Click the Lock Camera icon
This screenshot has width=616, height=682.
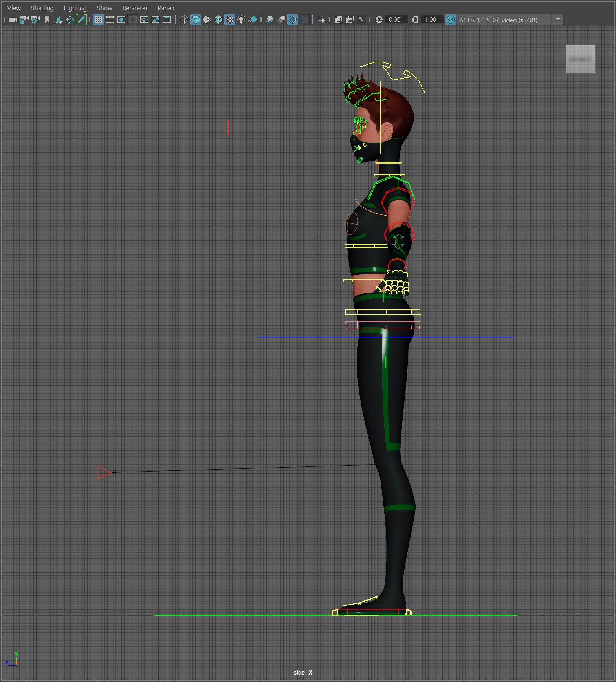(24, 20)
